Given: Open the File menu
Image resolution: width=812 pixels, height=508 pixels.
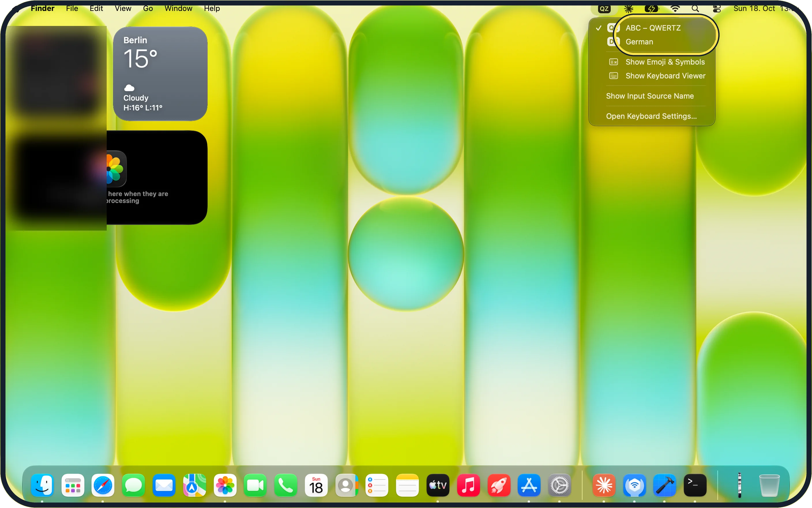Looking at the screenshot, I should (x=72, y=8).
